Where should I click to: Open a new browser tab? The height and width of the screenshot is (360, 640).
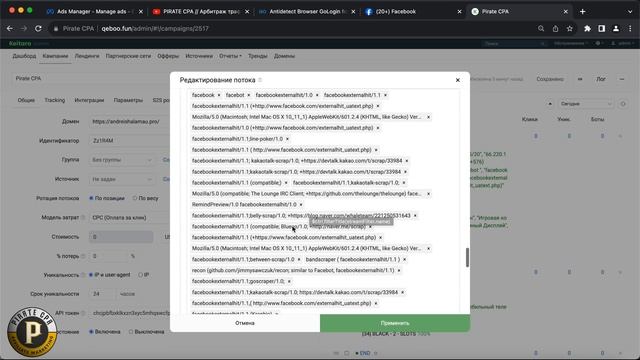582,11
